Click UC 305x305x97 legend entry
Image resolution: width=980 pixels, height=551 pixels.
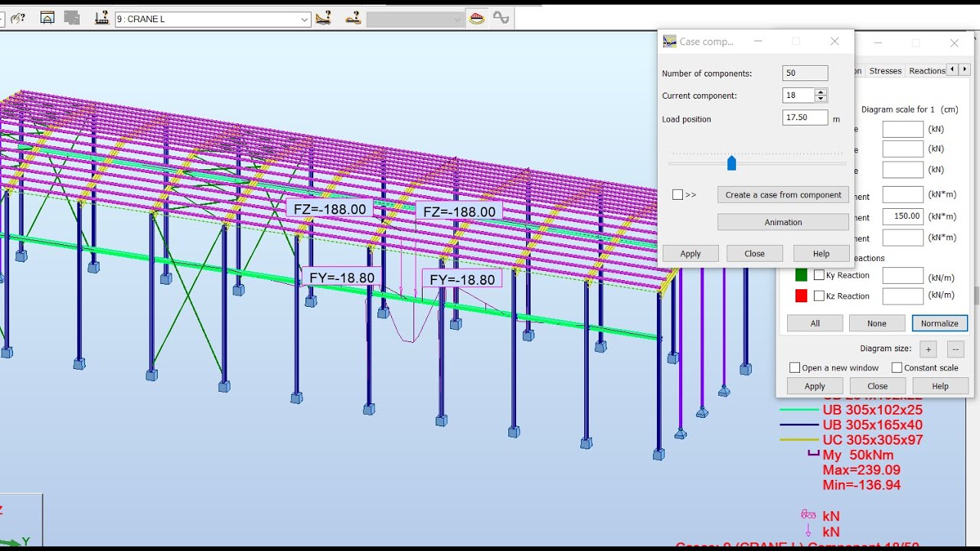873,440
